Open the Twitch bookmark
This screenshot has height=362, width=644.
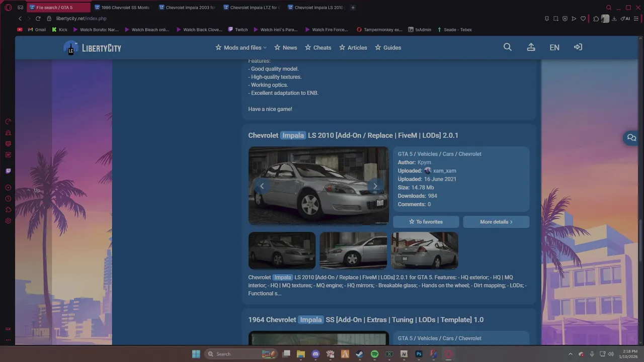[237, 30]
